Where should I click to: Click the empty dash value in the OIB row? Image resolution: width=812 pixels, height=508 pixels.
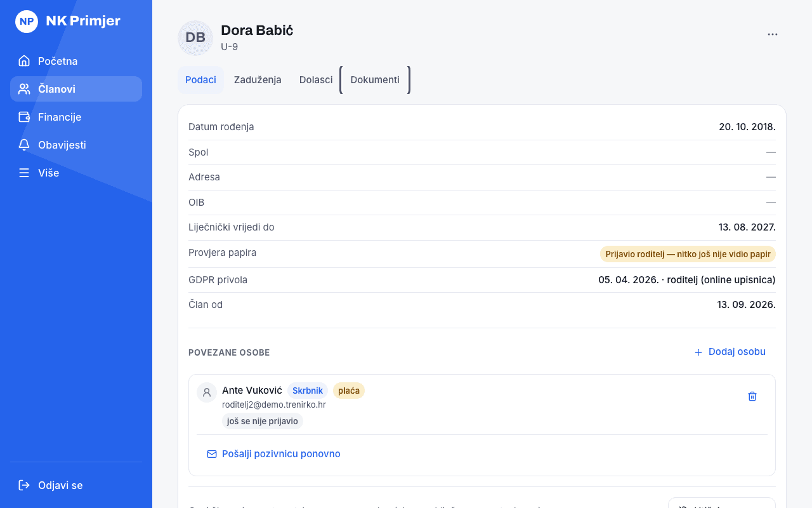(x=771, y=203)
